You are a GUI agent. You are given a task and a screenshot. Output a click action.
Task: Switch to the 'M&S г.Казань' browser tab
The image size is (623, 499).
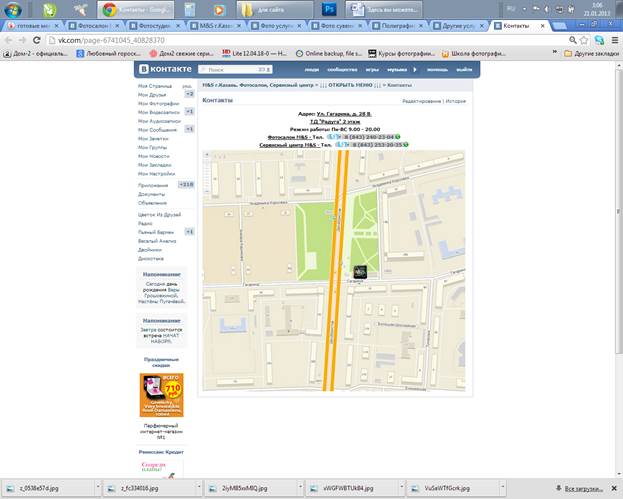pos(216,26)
